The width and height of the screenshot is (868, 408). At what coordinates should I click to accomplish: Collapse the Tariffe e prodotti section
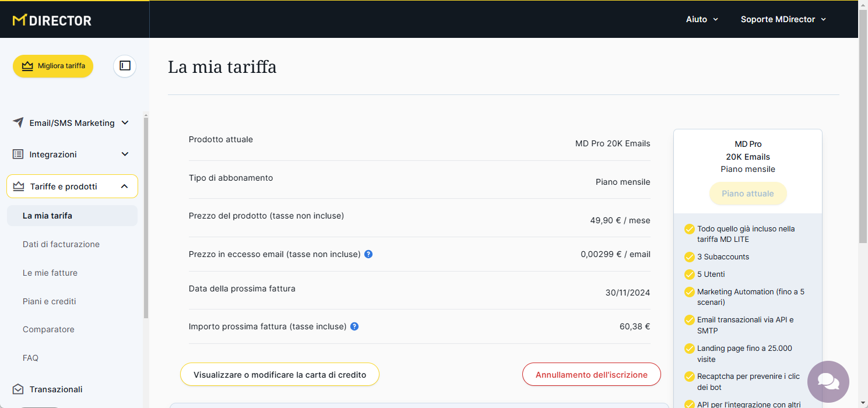[x=124, y=187]
